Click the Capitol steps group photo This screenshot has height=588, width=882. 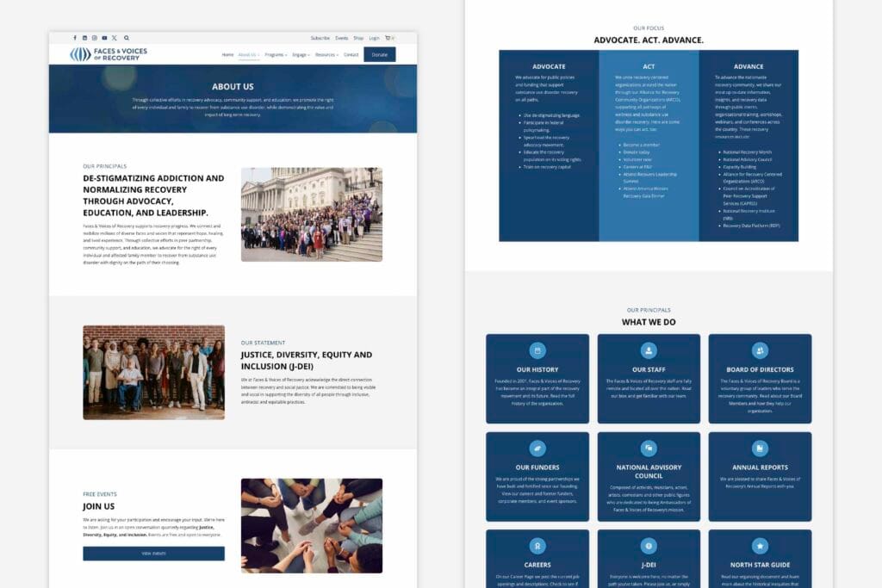point(311,214)
